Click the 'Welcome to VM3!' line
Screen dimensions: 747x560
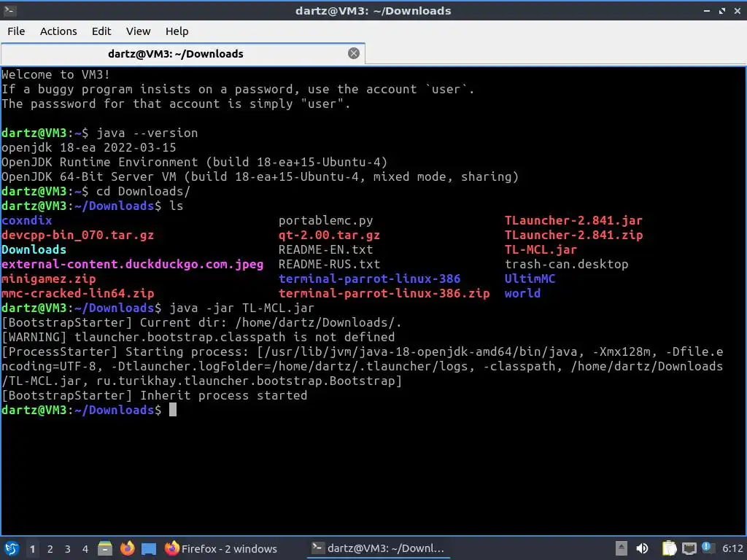[x=55, y=75]
